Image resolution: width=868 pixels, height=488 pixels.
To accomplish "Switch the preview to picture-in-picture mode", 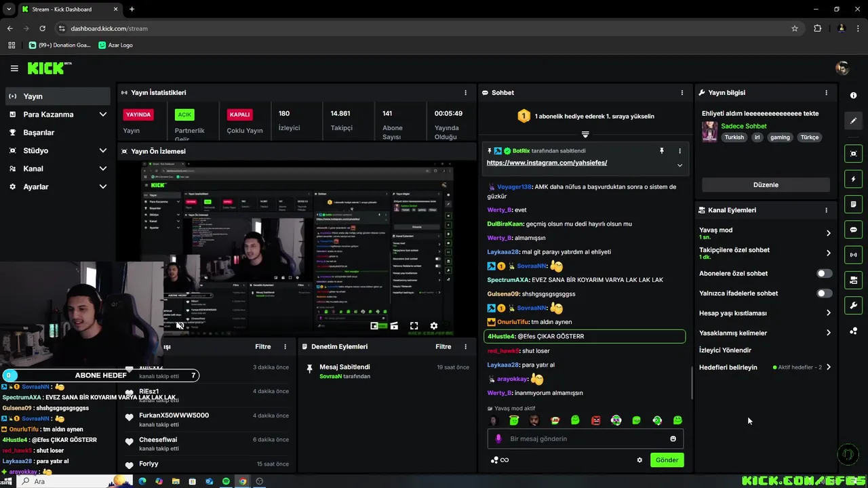I will point(374,326).
